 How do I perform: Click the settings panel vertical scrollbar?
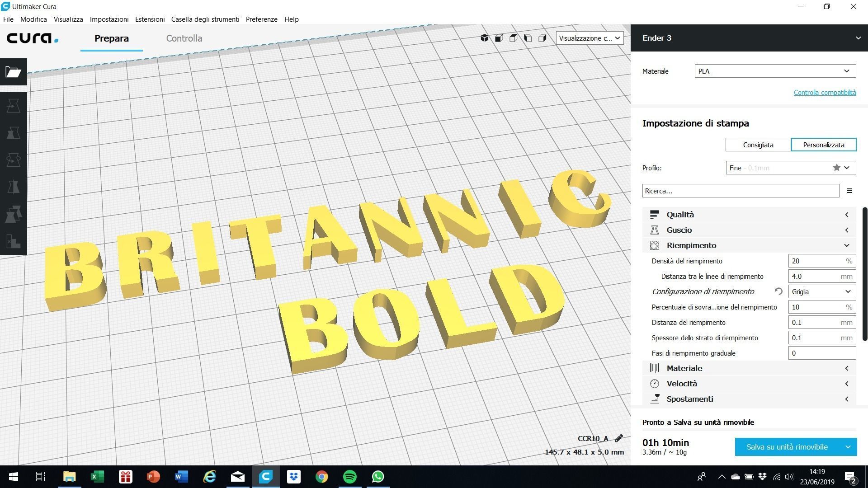[x=865, y=274]
